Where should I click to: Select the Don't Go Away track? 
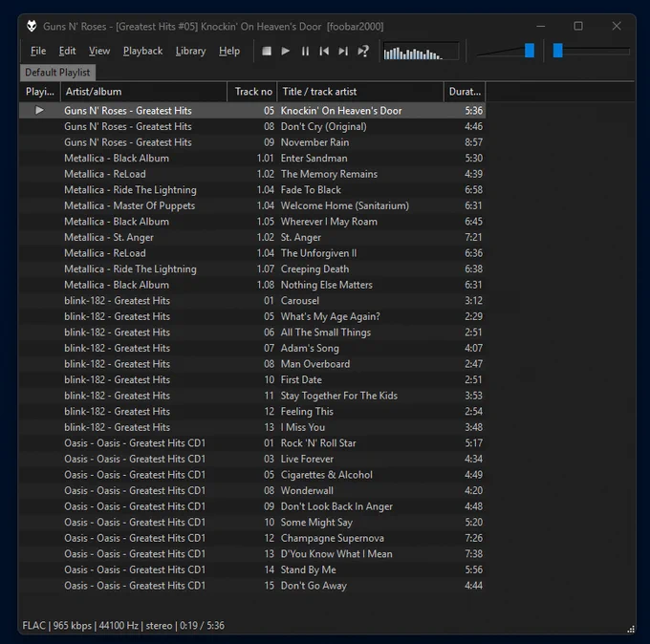[x=252, y=586]
